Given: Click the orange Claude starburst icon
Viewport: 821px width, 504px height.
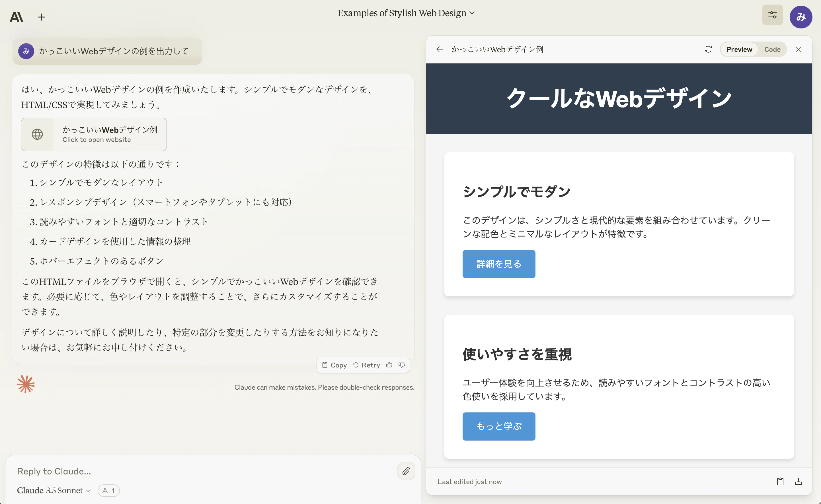Looking at the screenshot, I should click(26, 384).
